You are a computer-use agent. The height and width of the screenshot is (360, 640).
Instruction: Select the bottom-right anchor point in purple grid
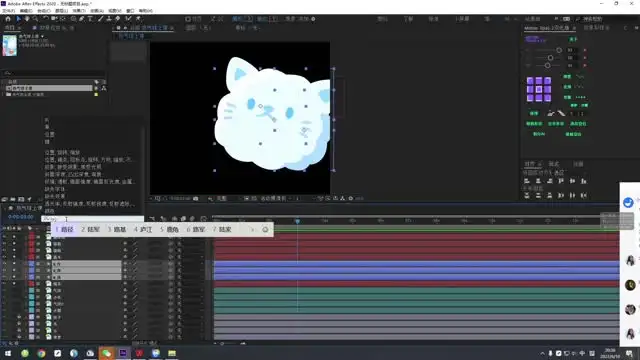point(547,98)
